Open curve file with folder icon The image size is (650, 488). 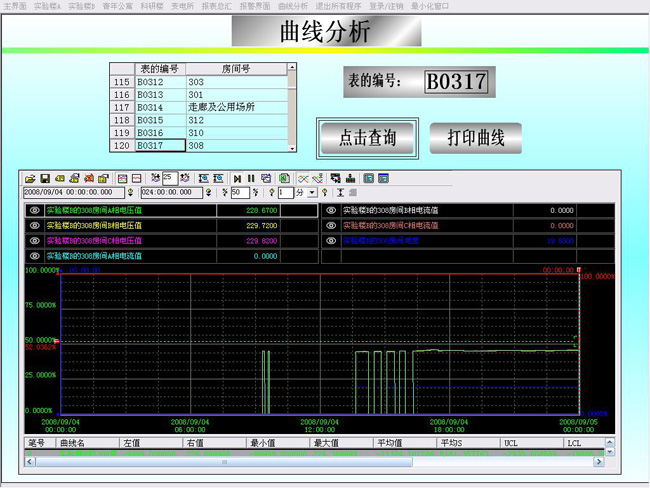30,179
